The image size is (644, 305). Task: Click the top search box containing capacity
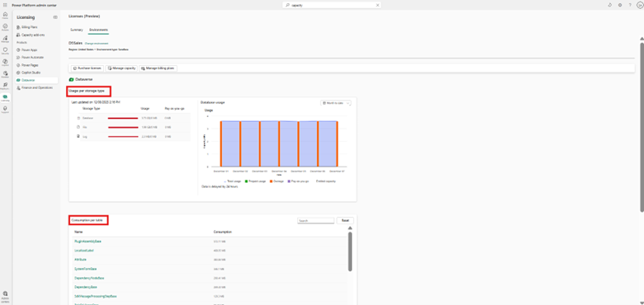pos(331,5)
